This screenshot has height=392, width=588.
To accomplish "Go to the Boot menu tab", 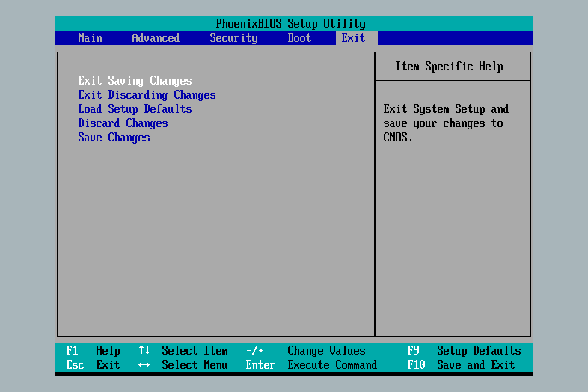I will click(x=299, y=38).
